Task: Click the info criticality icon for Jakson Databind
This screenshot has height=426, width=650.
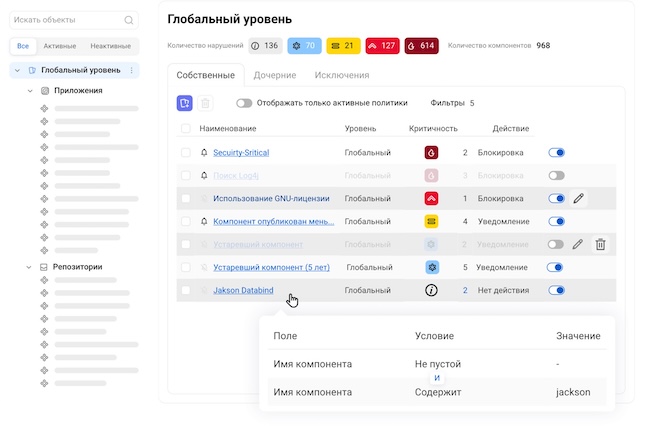Action: click(x=432, y=290)
